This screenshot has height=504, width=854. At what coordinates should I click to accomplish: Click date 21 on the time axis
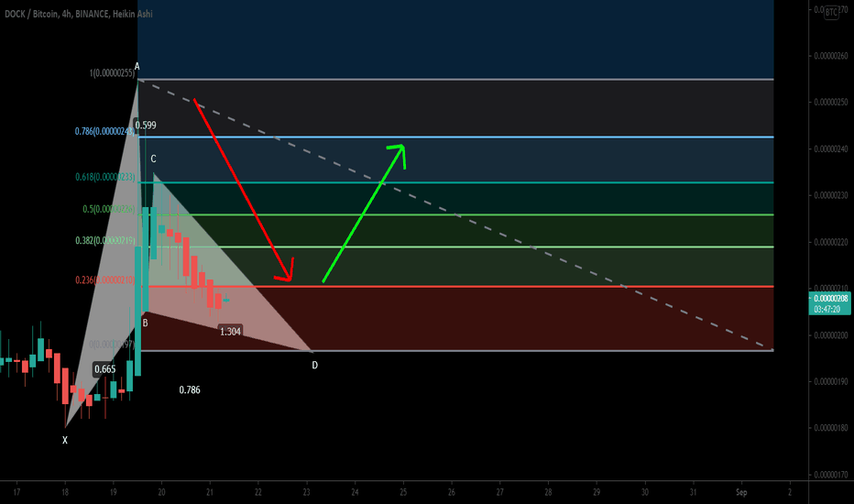(210, 492)
